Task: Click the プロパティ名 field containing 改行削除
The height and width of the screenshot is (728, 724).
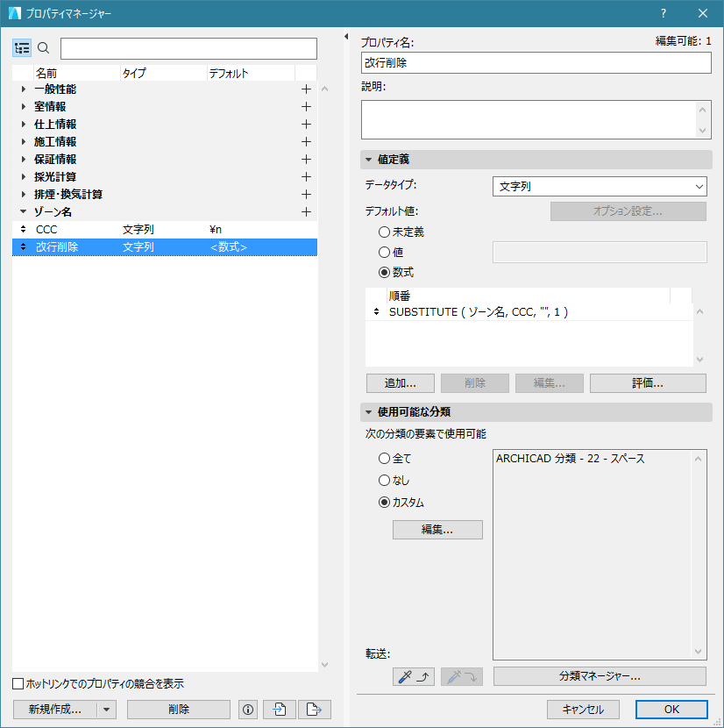Action: tap(536, 62)
